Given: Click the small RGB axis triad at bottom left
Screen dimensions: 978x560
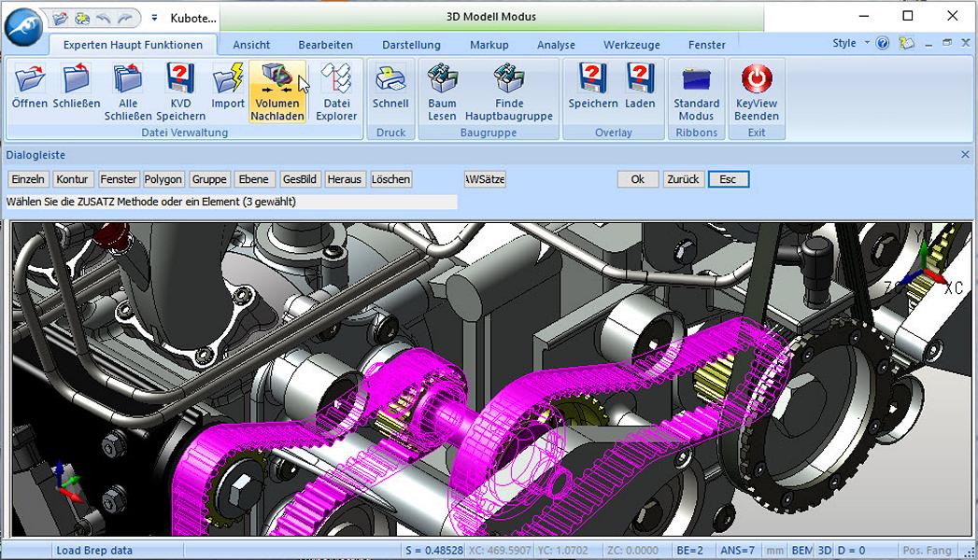Looking at the screenshot, I should pyautogui.click(x=66, y=483).
